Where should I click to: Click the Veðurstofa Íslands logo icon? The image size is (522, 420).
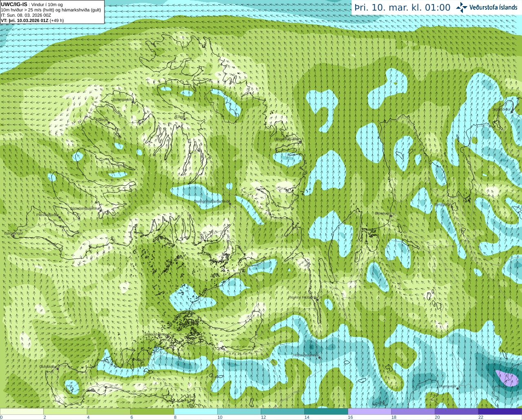point(461,7)
